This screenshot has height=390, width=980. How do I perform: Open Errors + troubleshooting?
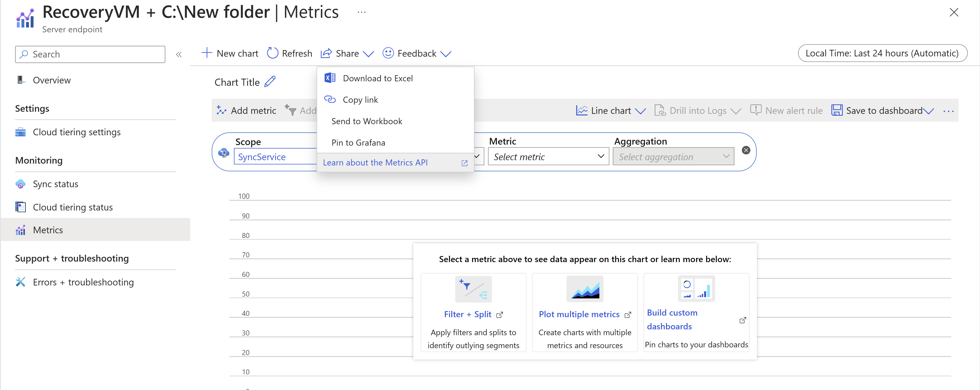tap(83, 282)
